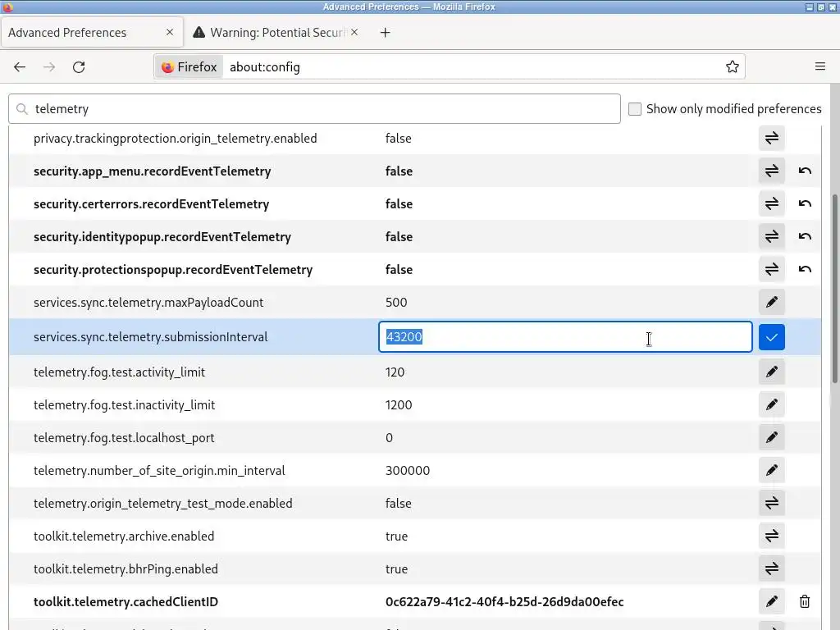The image size is (840, 630).
Task: Select telemetry.fog.test.activity_limit preference name
Action: pos(119,372)
